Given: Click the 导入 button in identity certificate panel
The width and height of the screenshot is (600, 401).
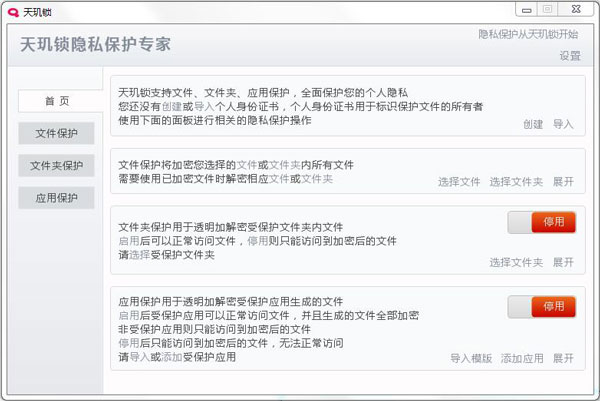Looking at the screenshot, I should (x=563, y=124).
